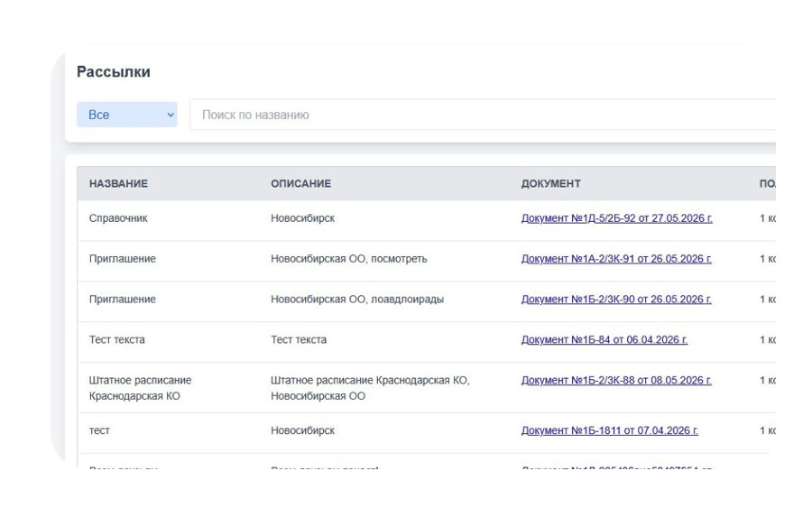Open link Документ №1А-2/3К-91 от 26.05.2026

click(615, 258)
